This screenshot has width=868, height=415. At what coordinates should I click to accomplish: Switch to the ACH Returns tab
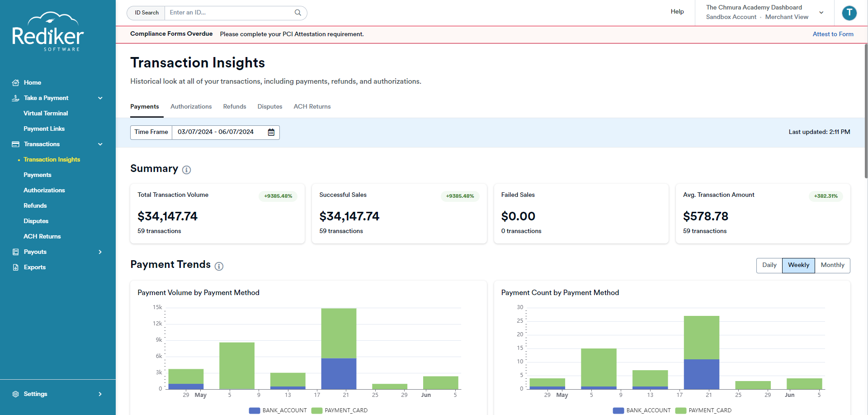312,107
